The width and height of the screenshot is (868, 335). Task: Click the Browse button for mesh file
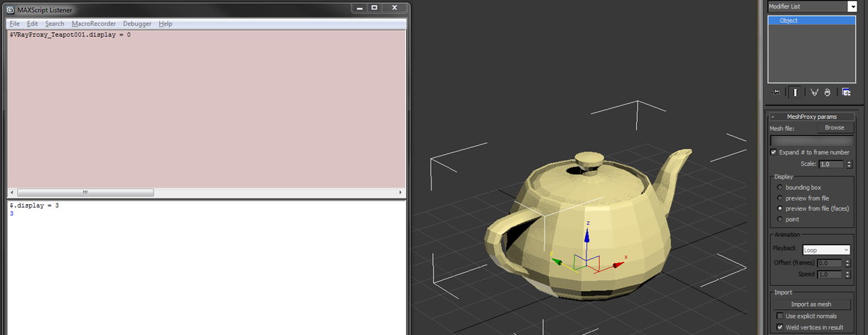click(835, 128)
